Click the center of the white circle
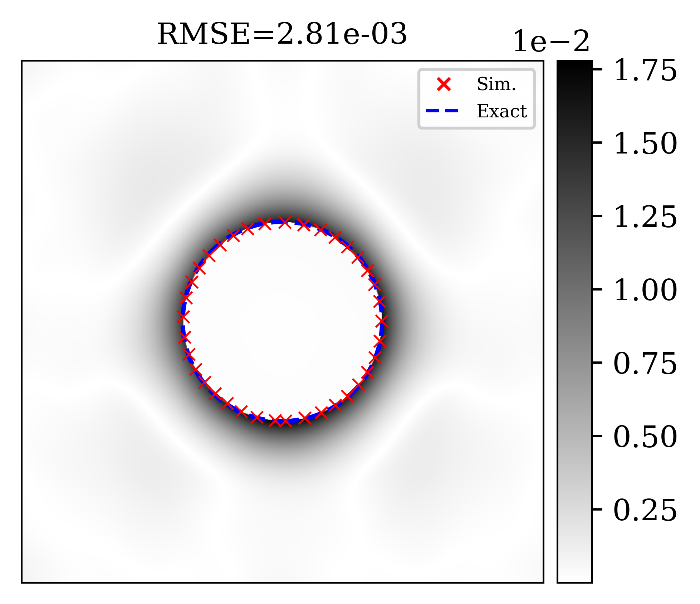The width and height of the screenshot is (700, 604). click(x=283, y=321)
